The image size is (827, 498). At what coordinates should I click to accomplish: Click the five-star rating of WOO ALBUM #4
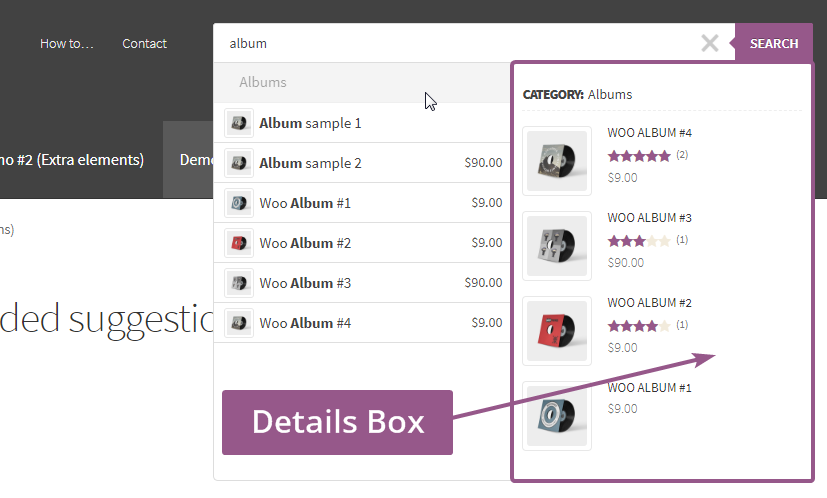pos(638,156)
